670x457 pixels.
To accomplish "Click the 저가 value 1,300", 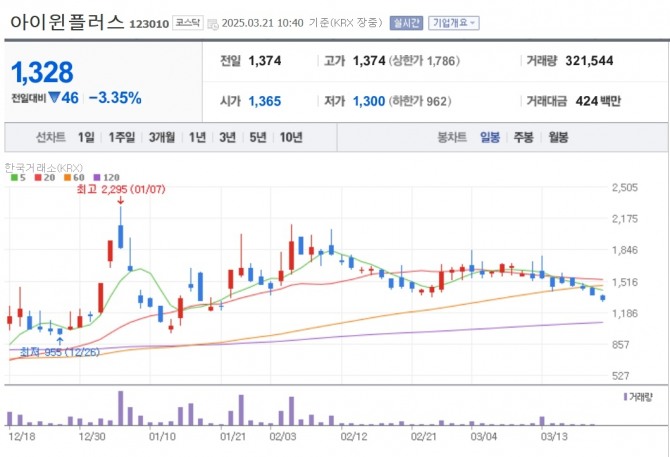I will (x=369, y=102).
